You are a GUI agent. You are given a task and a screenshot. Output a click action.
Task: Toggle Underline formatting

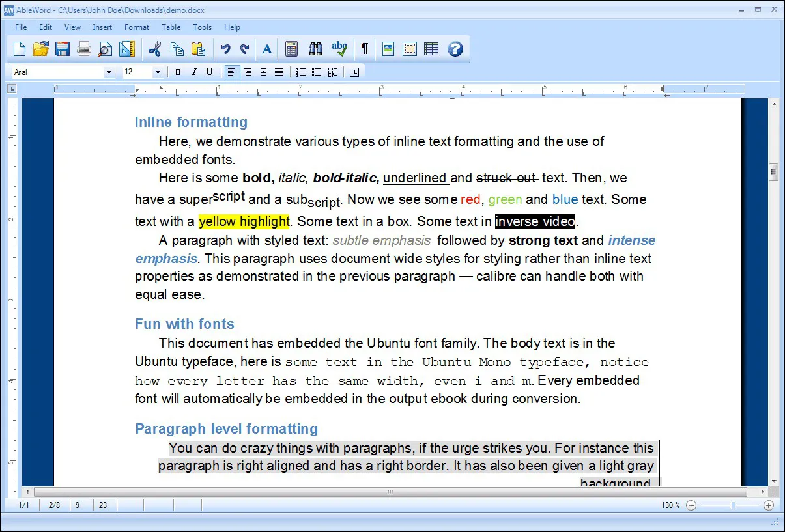click(209, 72)
